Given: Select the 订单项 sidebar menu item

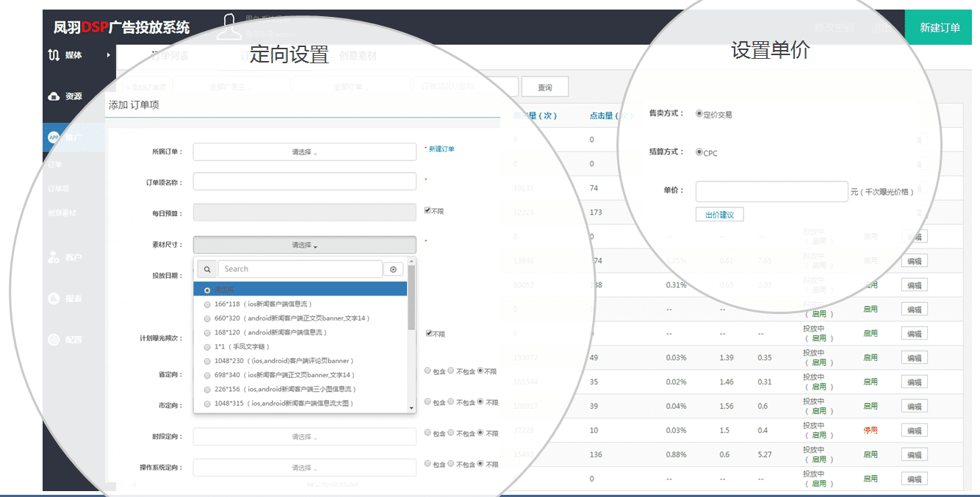Looking at the screenshot, I should [59, 189].
